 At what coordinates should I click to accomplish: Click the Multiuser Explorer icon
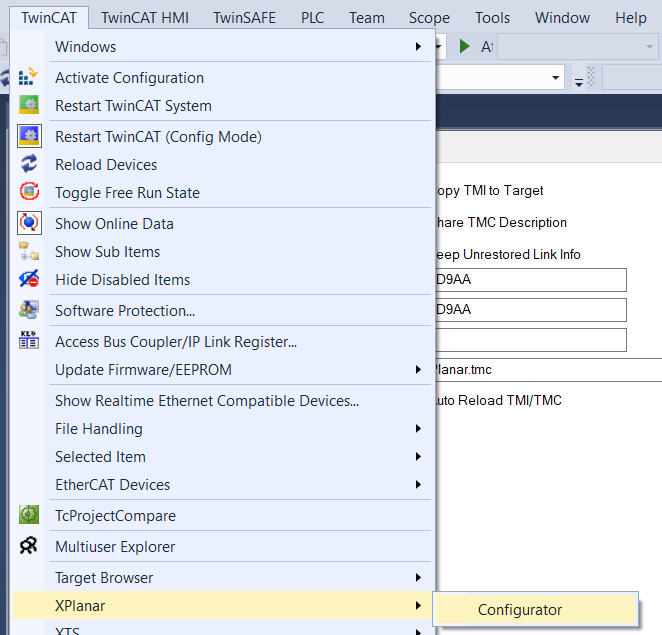[x=29, y=546]
